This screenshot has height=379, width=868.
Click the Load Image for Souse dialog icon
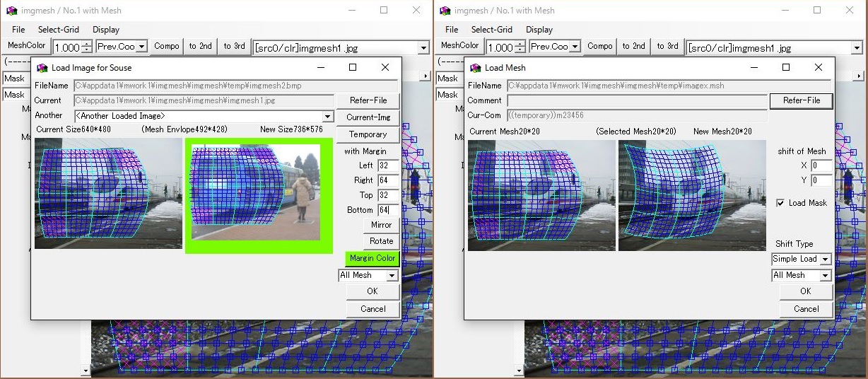[x=42, y=68]
